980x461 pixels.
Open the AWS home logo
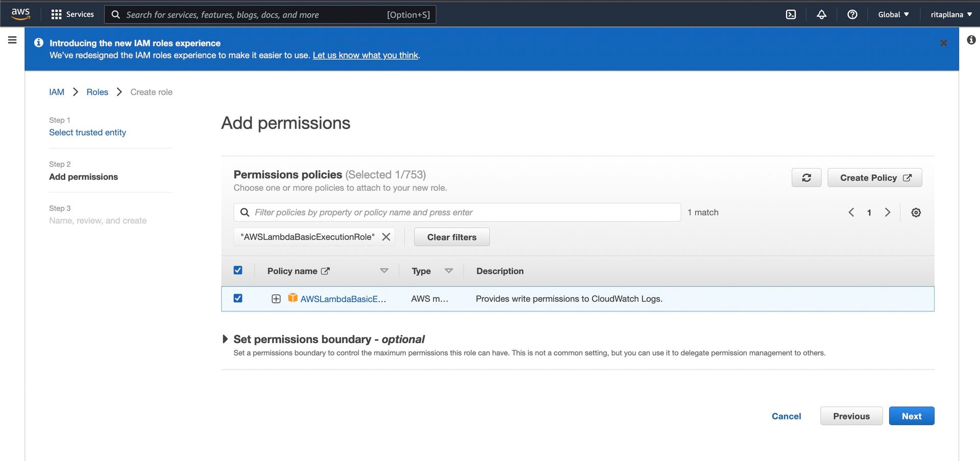(x=20, y=14)
